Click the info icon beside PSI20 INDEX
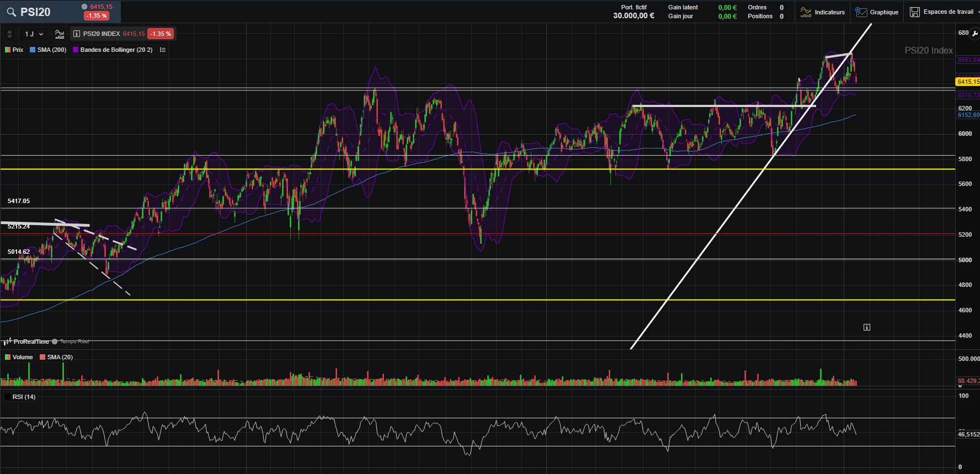 (77, 34)
